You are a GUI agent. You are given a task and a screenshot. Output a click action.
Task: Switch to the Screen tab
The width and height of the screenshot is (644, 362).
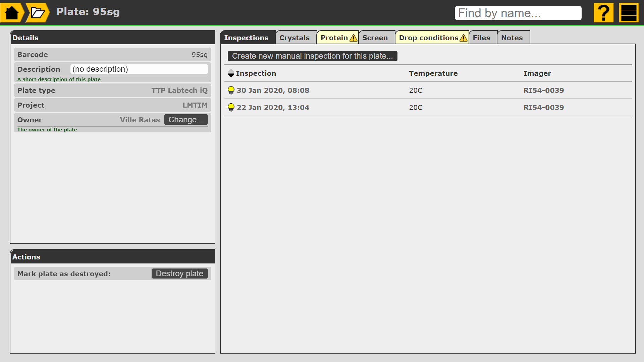375,38
